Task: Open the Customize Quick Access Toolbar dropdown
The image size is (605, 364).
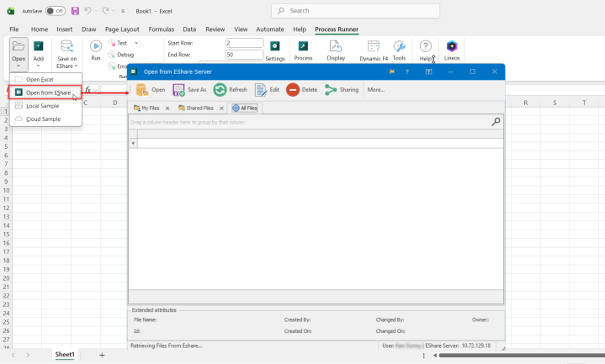Action: (123, 11)
